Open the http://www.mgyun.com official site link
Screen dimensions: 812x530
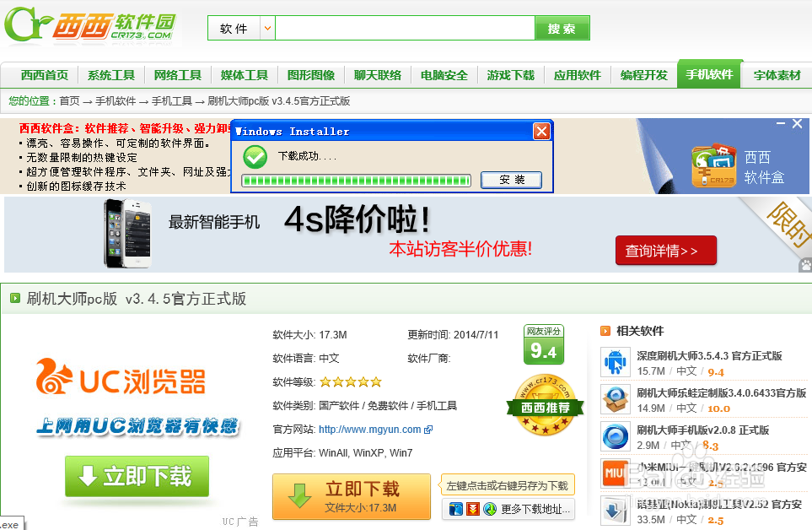point(370,430)
